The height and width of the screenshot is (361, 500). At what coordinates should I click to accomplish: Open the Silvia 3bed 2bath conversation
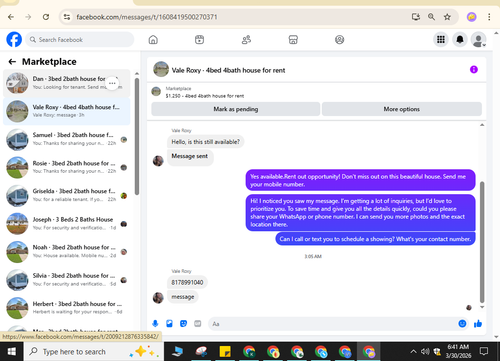(67, 279)
